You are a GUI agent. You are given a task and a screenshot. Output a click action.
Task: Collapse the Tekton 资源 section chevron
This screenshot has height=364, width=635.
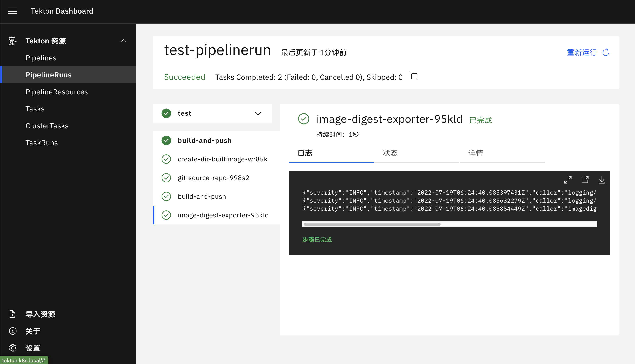[123, 41]
